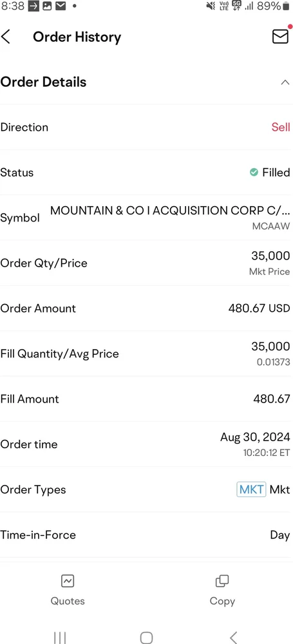Open the mail inbox icon
293x644 pixels.
280,37
